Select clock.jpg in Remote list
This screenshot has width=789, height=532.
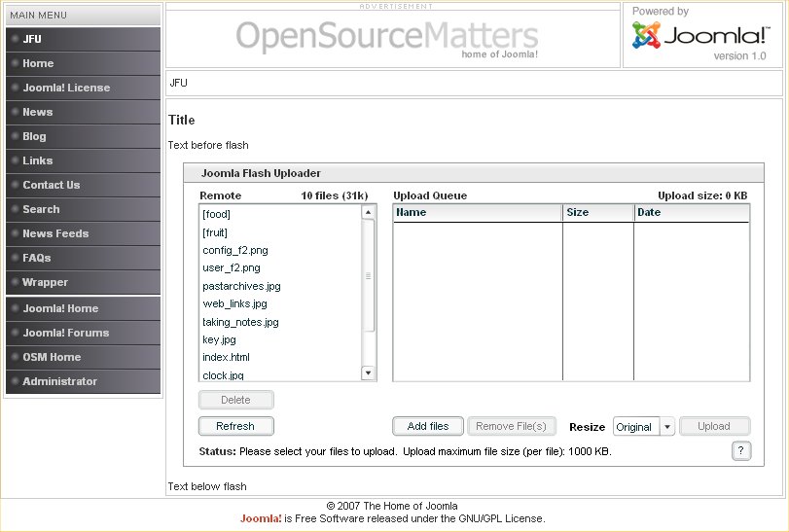pyautogui.click(x=280, y=374)
